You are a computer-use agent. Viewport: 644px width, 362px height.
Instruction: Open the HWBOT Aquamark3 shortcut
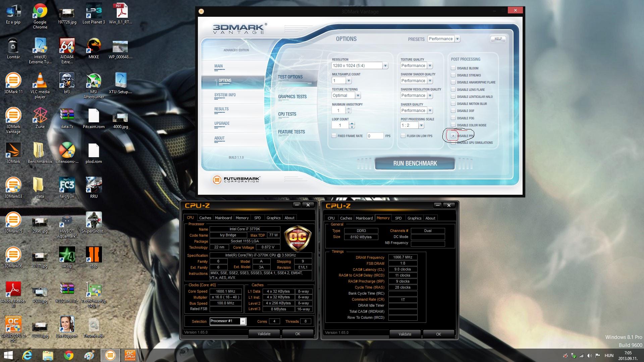pyautogui.click(x=67, y=226)
